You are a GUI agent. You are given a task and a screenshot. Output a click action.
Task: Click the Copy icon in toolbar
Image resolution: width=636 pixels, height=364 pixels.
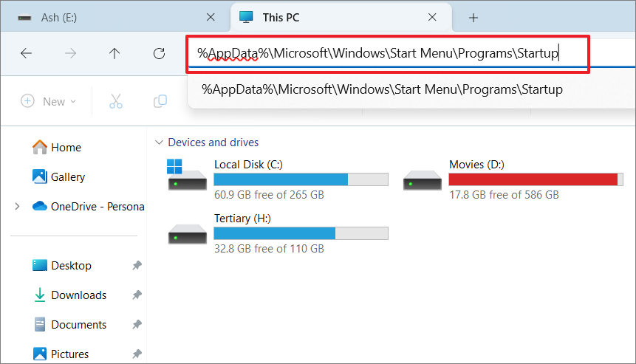[x=160, y=101]
